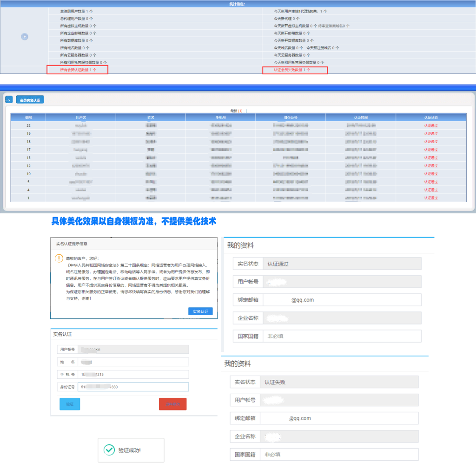Select the 编号 column header
476x476 pixels.
tap(28, 118)
